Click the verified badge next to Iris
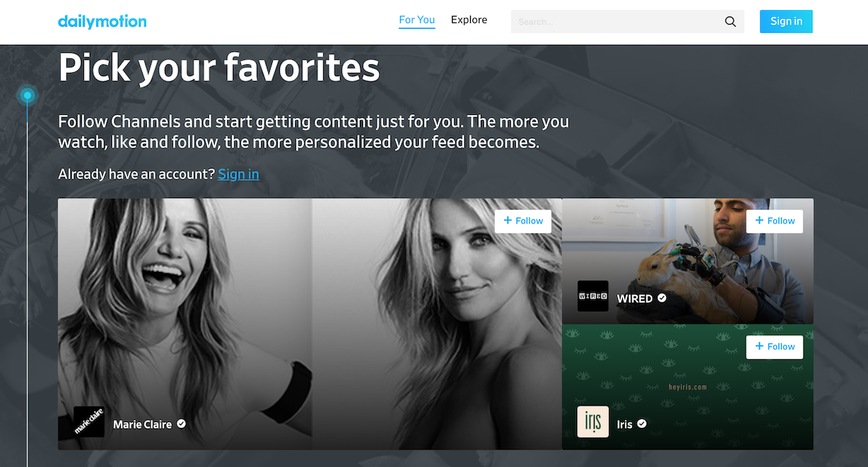Image resolution: width=868 pixels, height=467 pixels. pyautogui.click(x=642, y=424)
